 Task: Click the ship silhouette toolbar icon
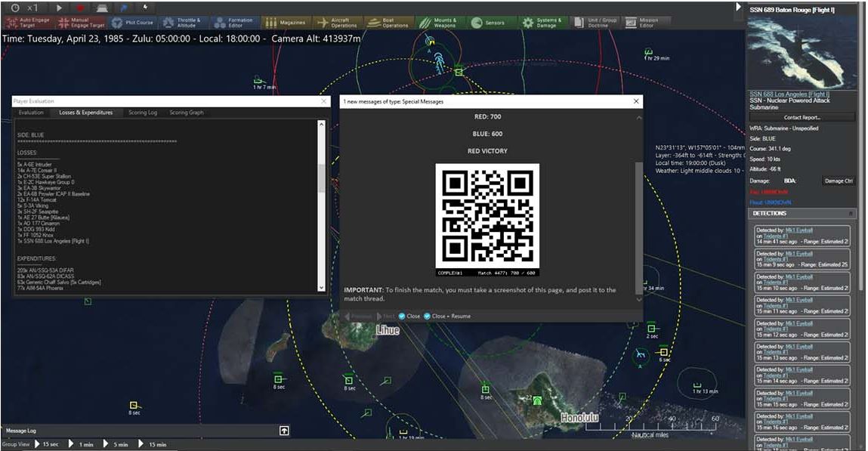click(x=102, y=8)
